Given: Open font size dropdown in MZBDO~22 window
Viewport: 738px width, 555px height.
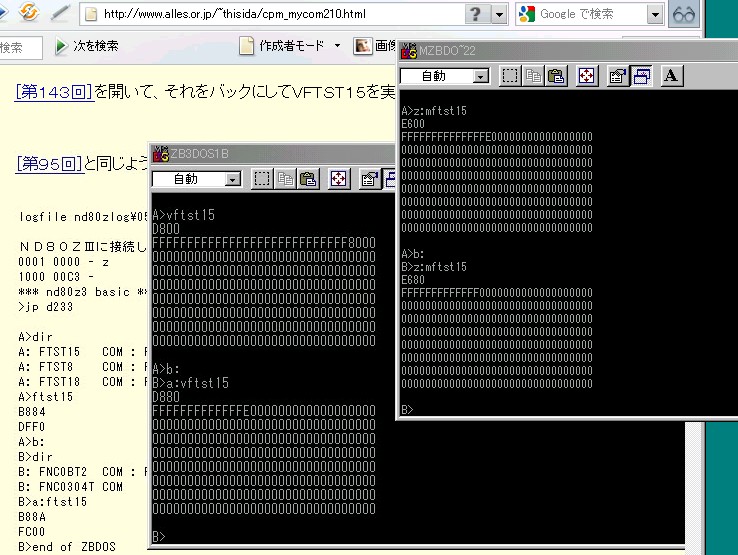Looking at the screenshot, I should 481,76.
